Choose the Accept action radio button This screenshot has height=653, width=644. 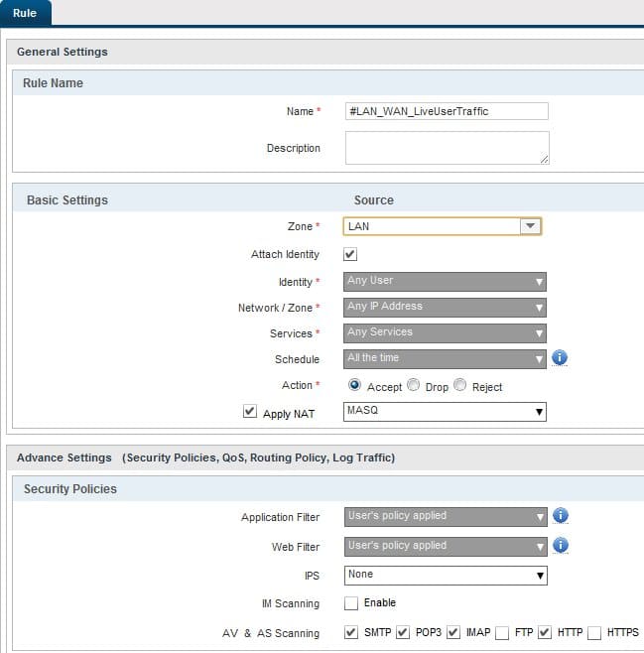point(354,386)
